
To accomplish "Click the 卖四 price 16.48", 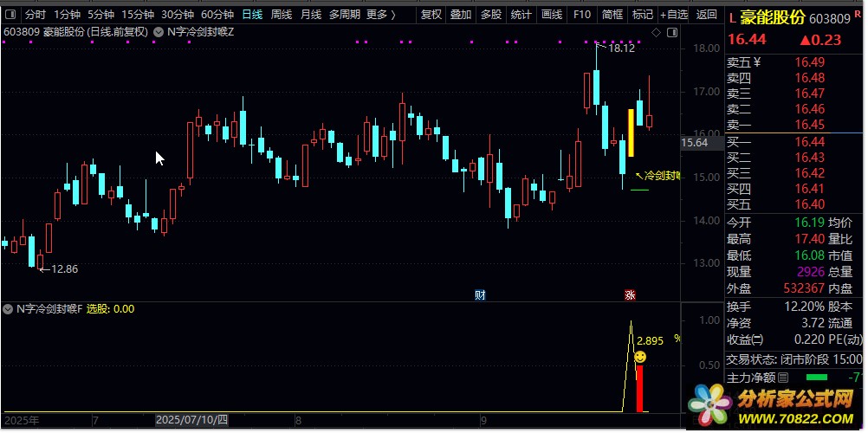I will (x=810, y=78).
